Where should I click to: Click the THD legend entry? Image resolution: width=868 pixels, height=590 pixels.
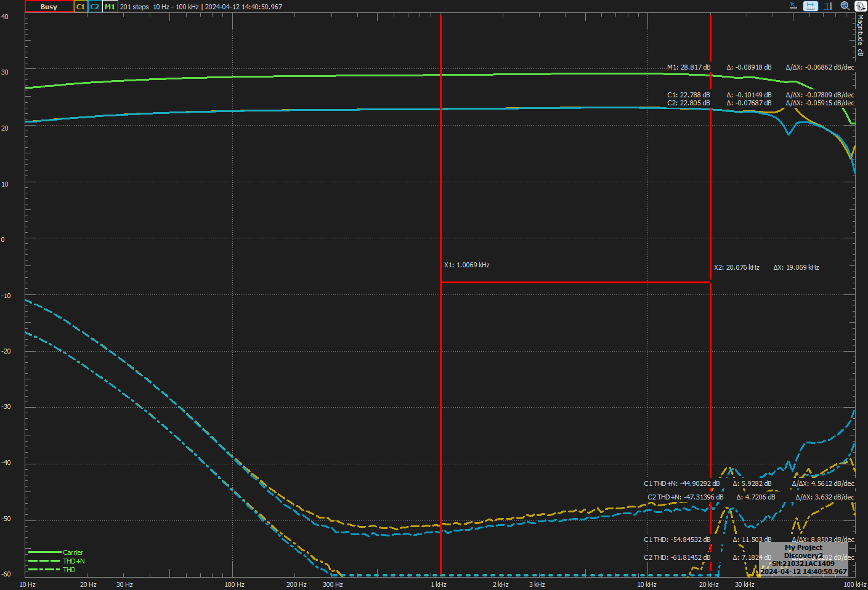pos(52,570)
